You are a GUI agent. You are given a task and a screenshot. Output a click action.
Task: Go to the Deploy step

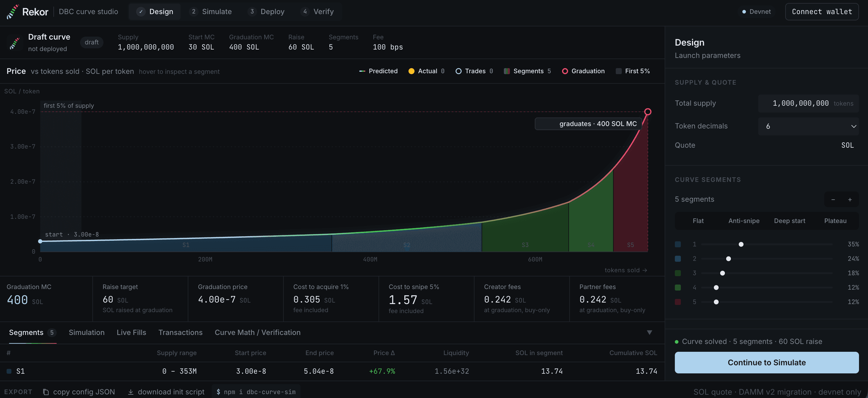coord(266,12)
